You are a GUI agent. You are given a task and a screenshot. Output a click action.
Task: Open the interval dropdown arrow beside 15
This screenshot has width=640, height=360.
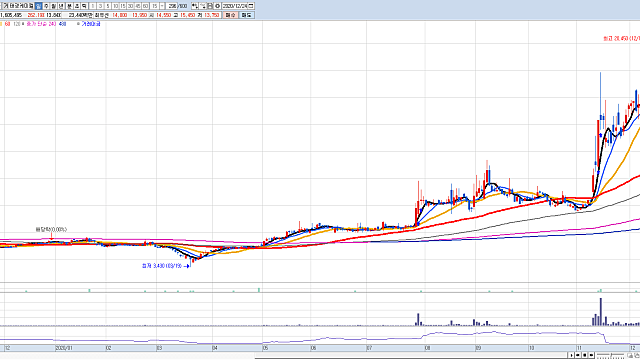click(162, 6)
